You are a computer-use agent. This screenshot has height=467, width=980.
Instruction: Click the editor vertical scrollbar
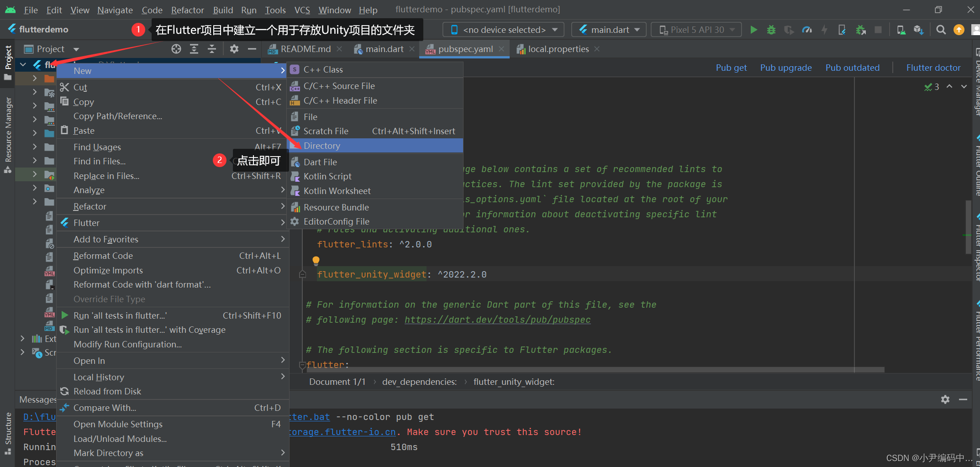click(x=968, y=227)
